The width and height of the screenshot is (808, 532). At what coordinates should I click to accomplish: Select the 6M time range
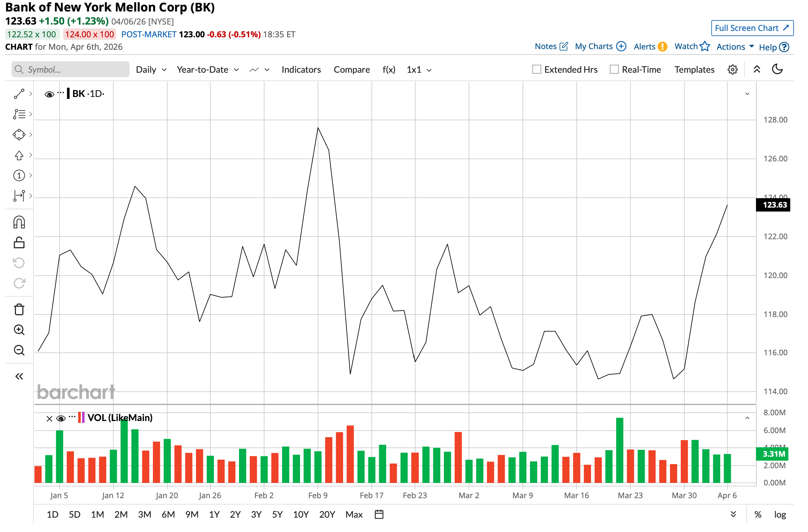pos(168,515)
